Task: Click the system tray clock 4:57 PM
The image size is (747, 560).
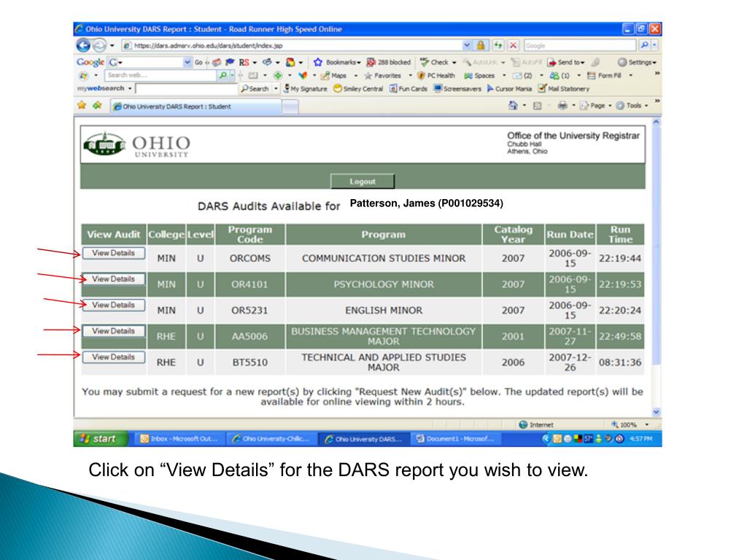Action: coord(640,438)
